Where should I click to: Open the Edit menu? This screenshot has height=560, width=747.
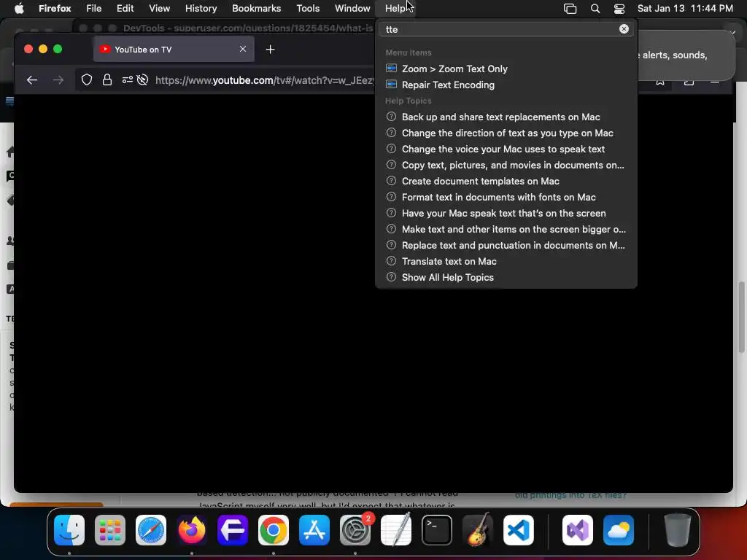[x=125, y=8]
